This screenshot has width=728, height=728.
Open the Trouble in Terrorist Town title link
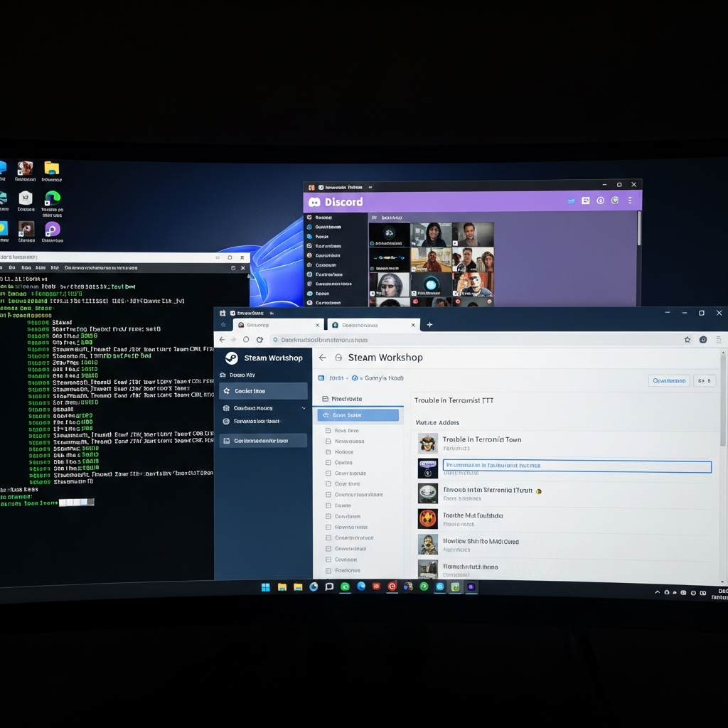[x=482, y=439]
